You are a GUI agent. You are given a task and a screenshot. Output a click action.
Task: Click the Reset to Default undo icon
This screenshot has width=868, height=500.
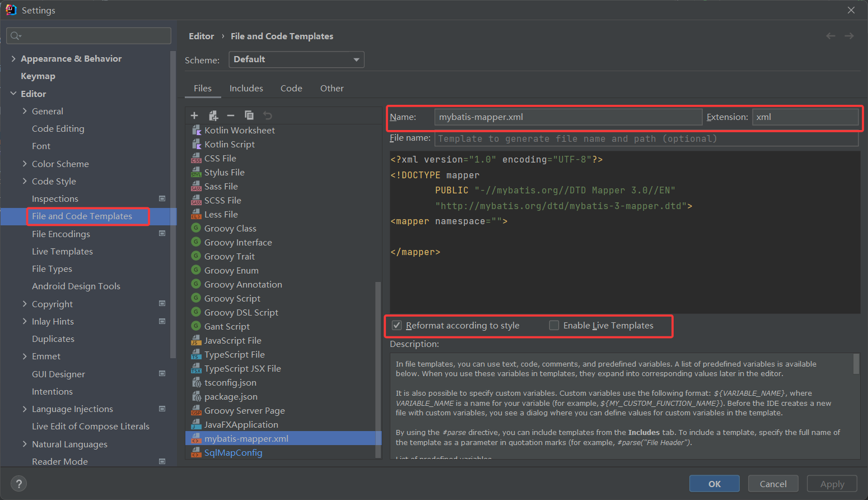pyautogui.click(x=268, y=115)
